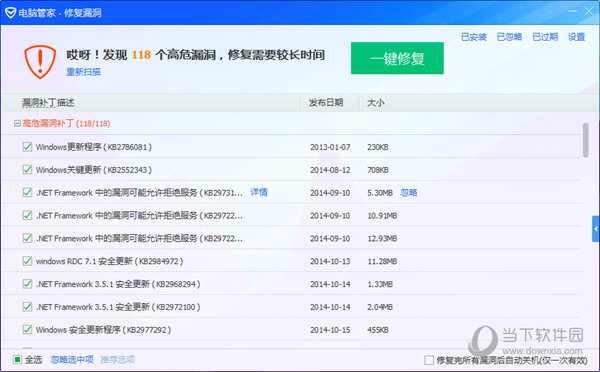
Task: Click the Tencent PC Manager logo icon
Action: point(10,13)
